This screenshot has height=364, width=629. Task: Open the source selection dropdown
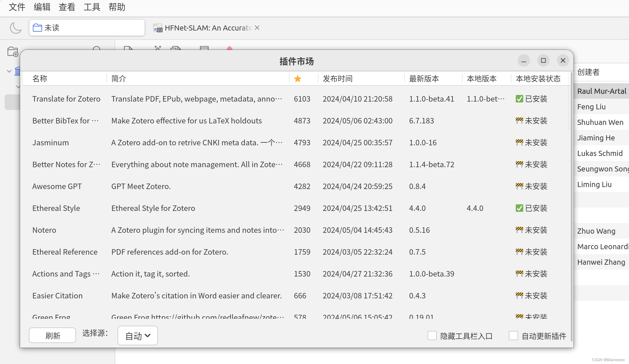(137, 336)
